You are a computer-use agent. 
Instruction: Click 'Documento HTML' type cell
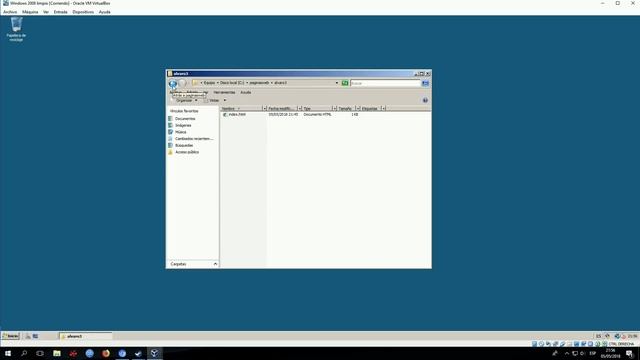[x=318, y=115]
